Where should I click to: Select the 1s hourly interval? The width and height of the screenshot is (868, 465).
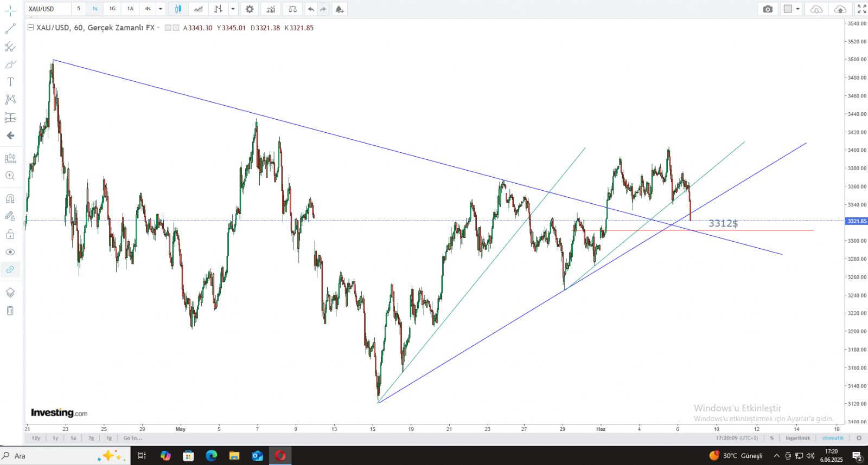coord(95,9)
